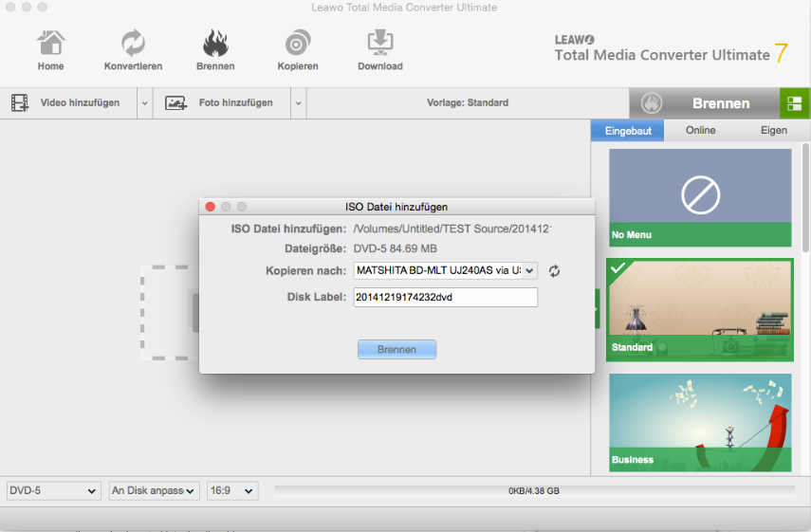This screenshot has width=811, height=532.
Task: Click the Video hinzufügen film icon
Action: 20,102
